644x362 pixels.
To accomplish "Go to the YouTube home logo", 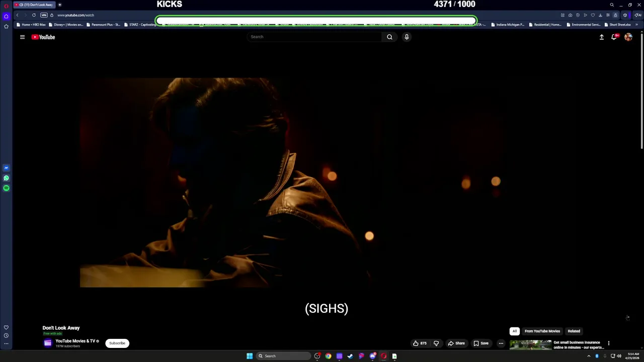I will 43,37.
